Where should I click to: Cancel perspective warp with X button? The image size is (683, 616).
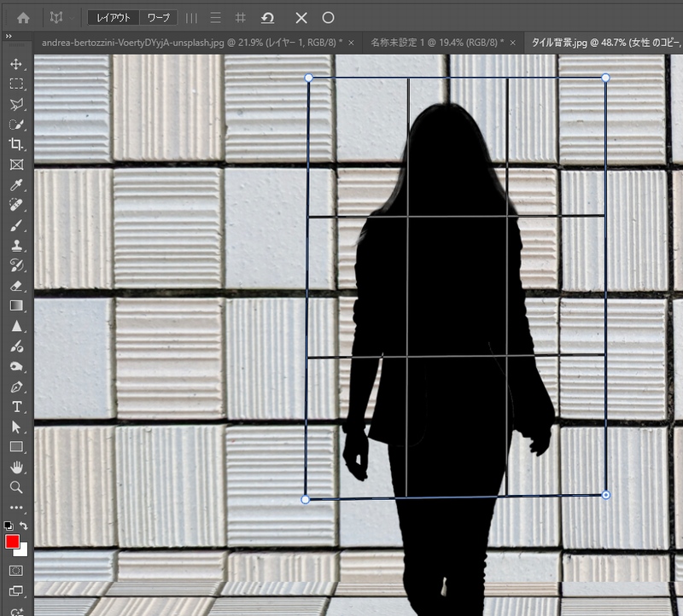(x=301, y=17)
